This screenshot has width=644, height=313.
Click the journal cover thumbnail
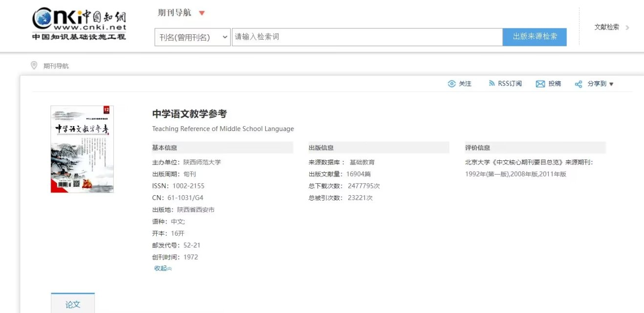82,149
